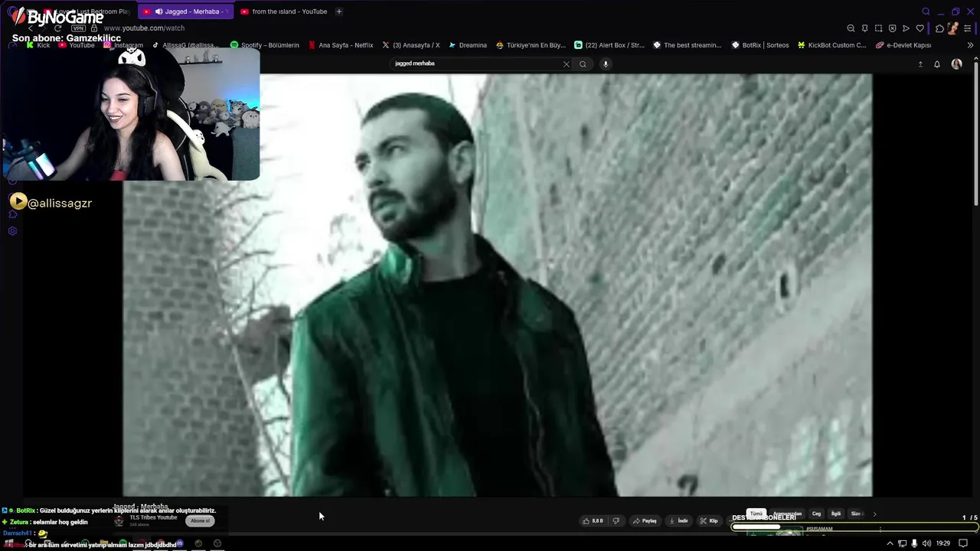Viewport: 980px width, 551px height.
Task: Open the taskbar microphone icon
Action: pos(914,543)
